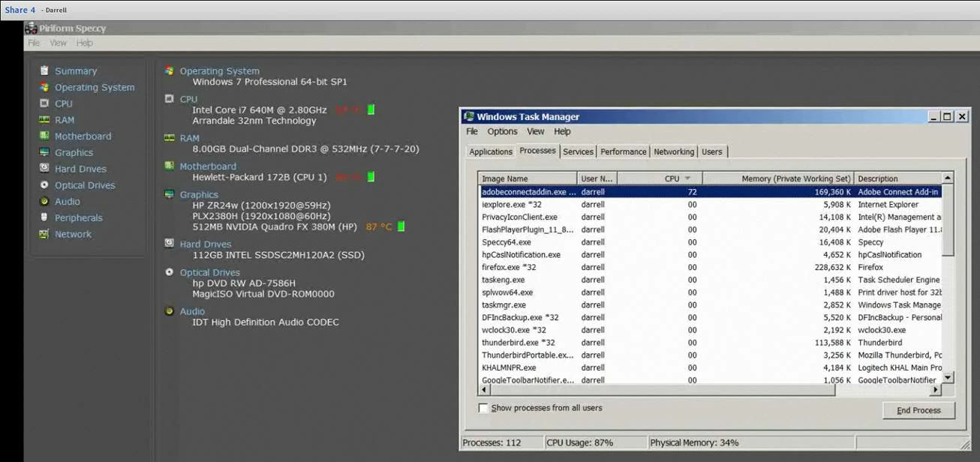
Task: Click the Summary sidebar icon in Speccy
Action: 44,70
